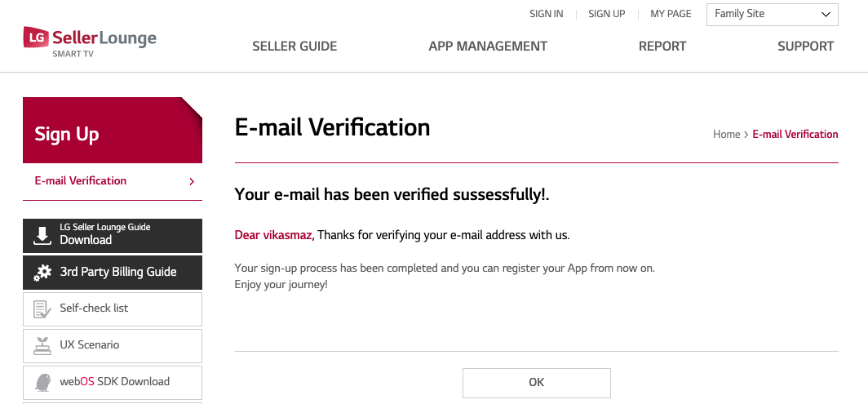Screen dimensions: 868x404
Task: Open the SUPPORT menu
Action: point(805,47)
